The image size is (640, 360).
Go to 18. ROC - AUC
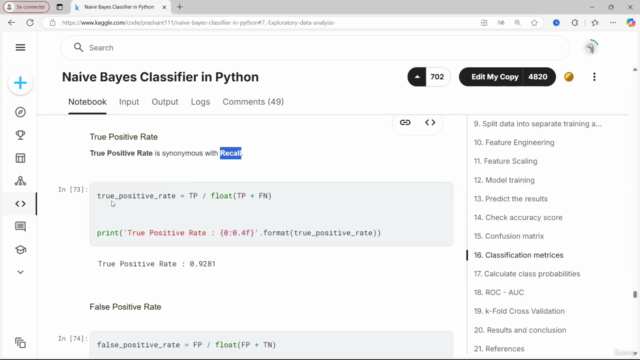[499, 293]
